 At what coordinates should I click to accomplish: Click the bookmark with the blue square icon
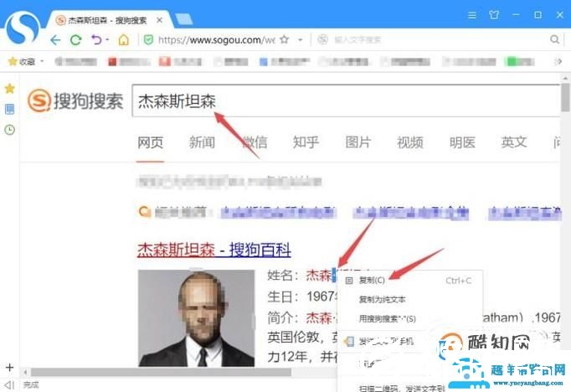[x=285, y=62]
